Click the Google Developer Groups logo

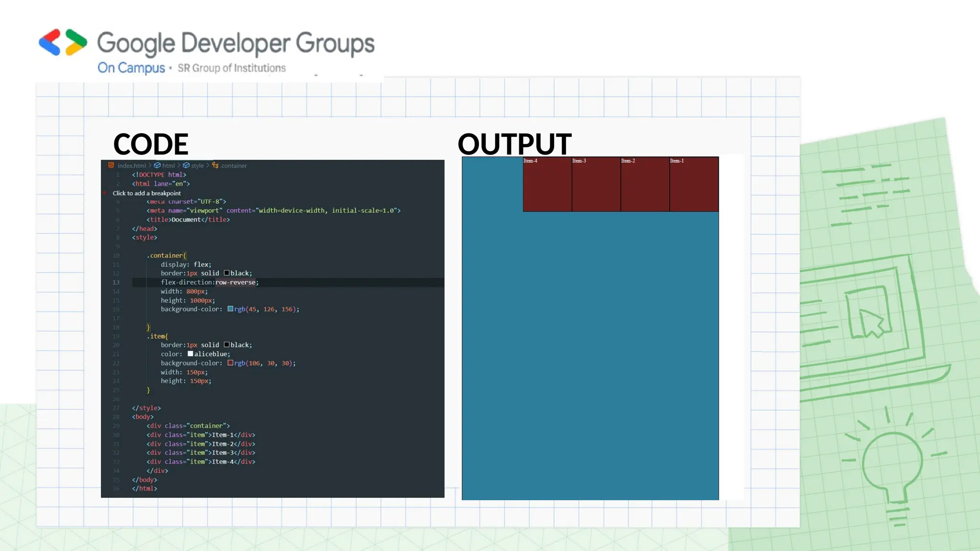tap(63, 42)
